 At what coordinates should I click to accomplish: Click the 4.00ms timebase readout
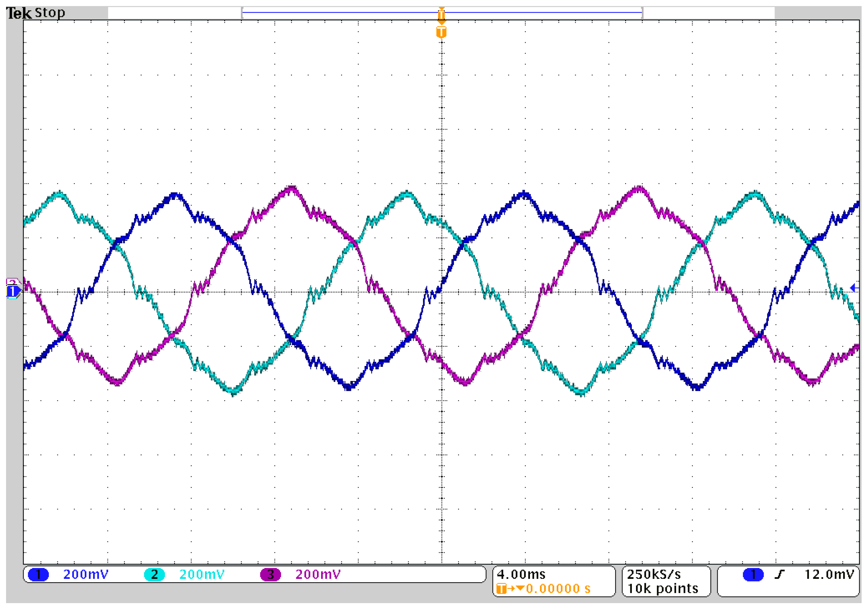[521, 575]
